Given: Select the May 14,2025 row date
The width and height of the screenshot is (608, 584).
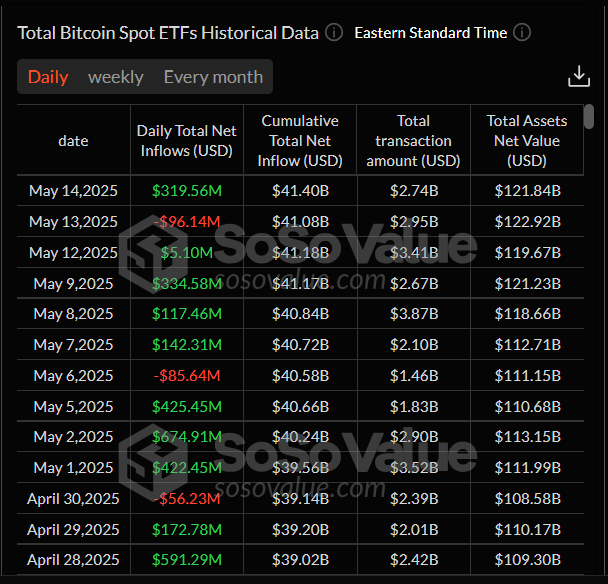Looking at the screenshot, I should coord(73,190).
